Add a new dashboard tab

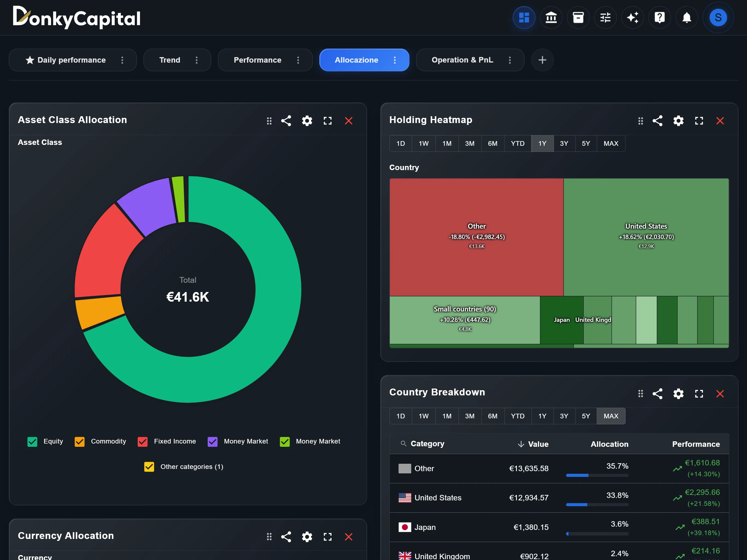pos(542,60)
